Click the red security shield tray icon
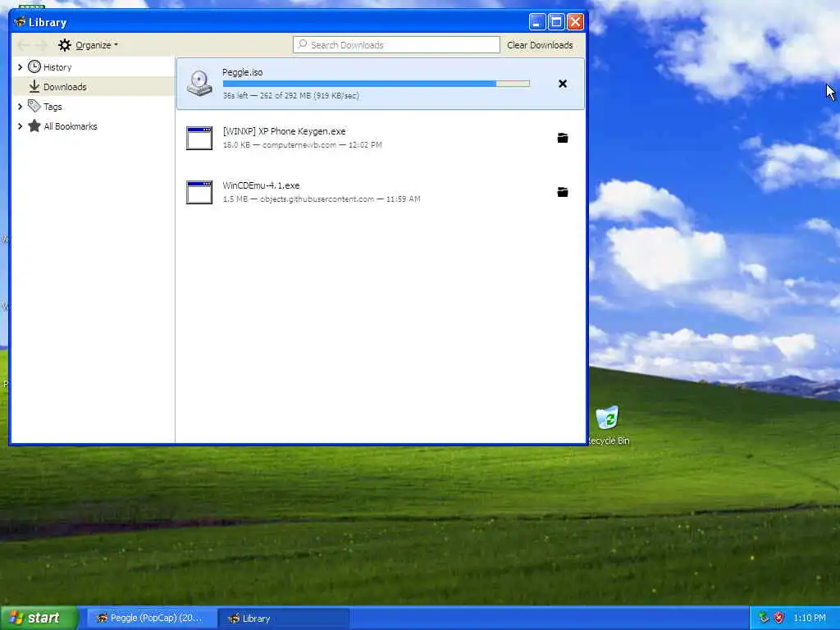This screenshot has height=630, width=840. click(x=779, y=618)
